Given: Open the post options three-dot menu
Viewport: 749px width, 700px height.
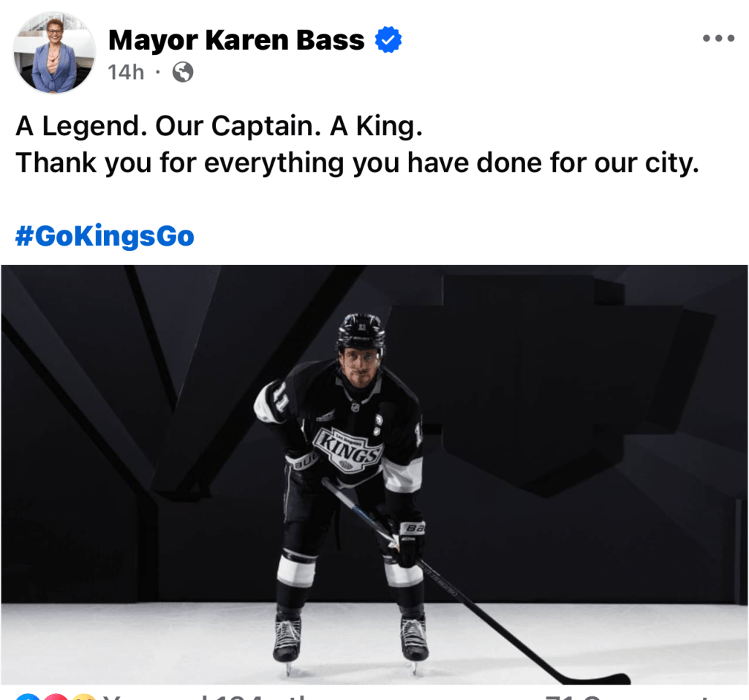Looking at the screenshot, I should 718,39.
